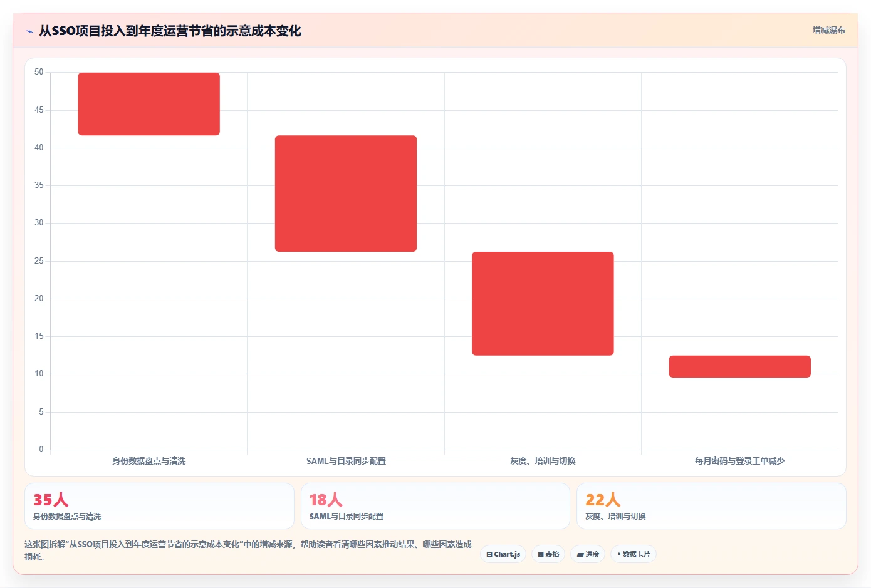Click x-axis label 身份数据盘点与清洗
871x588 pixels.
pos(149,461)
